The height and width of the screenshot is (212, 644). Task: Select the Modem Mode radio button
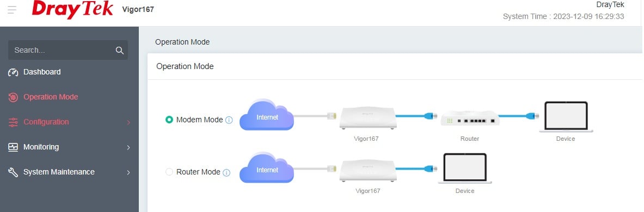(169, 120)
